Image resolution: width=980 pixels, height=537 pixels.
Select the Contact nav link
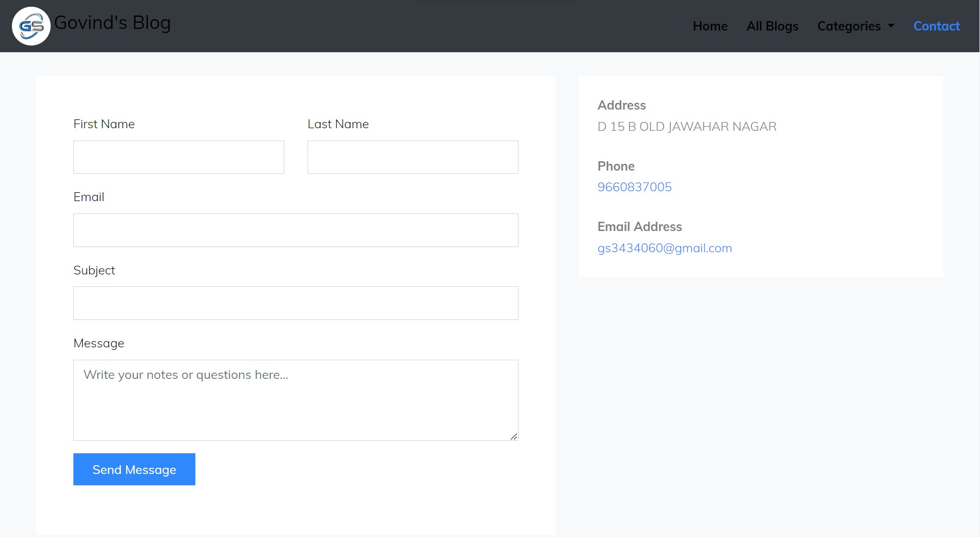pyautogui.click(x=937, y=26)
